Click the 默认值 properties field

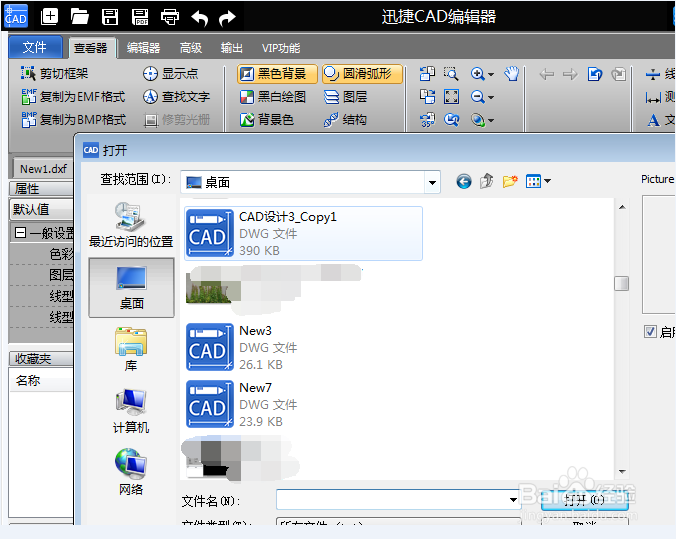pyautogui.click(x=41, y=210)
